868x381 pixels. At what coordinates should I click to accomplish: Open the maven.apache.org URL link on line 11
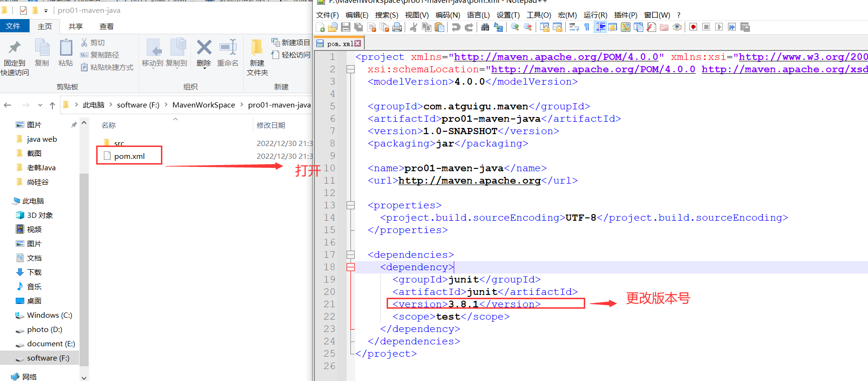(469, 181)
